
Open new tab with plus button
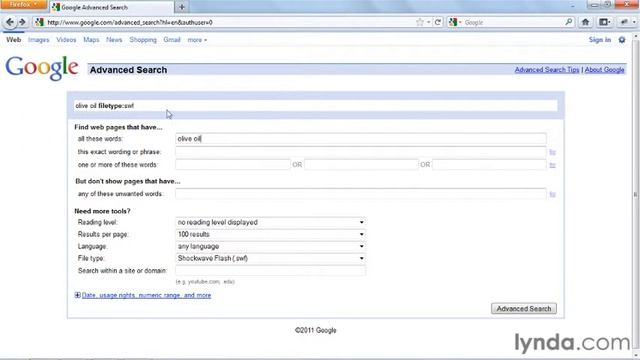182,7
